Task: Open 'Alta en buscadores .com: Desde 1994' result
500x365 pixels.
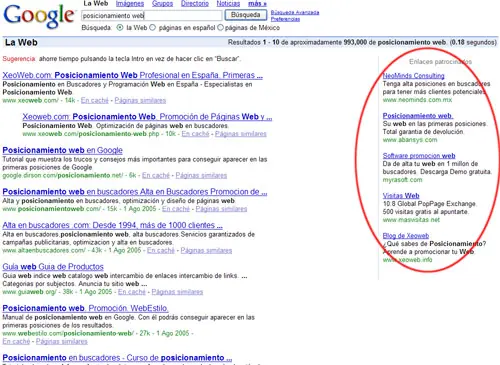Action: coord(112,225)
